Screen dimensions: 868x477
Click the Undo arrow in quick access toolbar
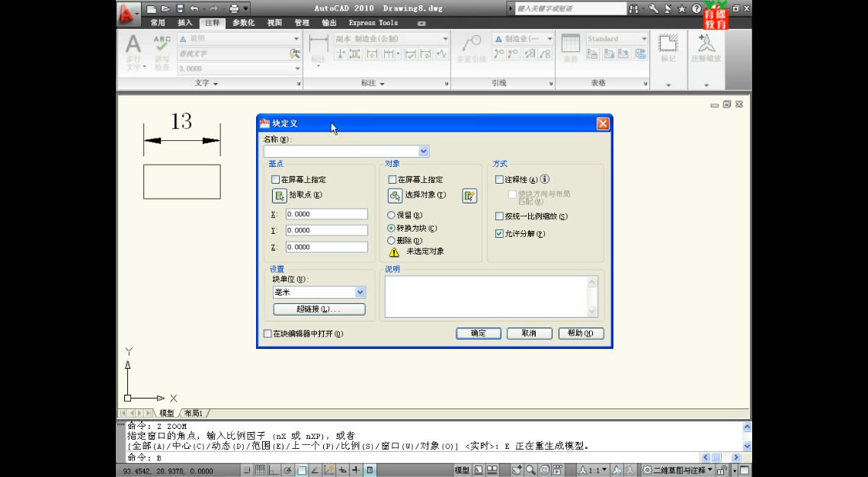pos(194,8)
